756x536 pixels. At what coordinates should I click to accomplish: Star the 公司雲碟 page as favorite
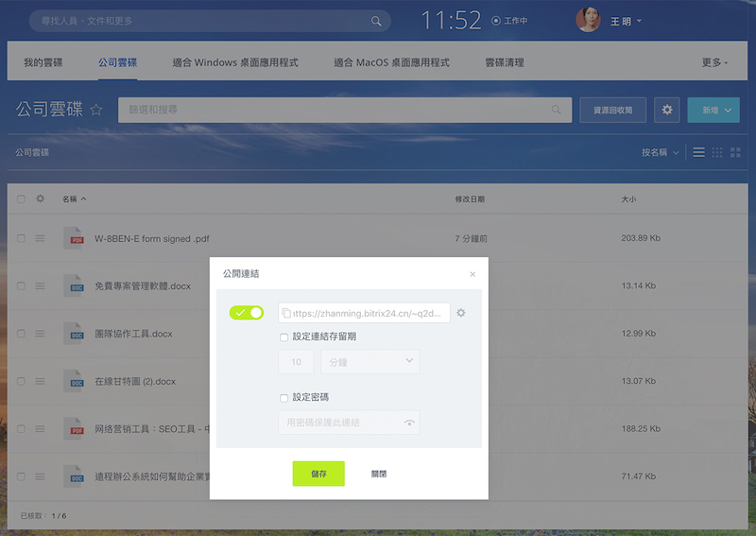point(96,110)
